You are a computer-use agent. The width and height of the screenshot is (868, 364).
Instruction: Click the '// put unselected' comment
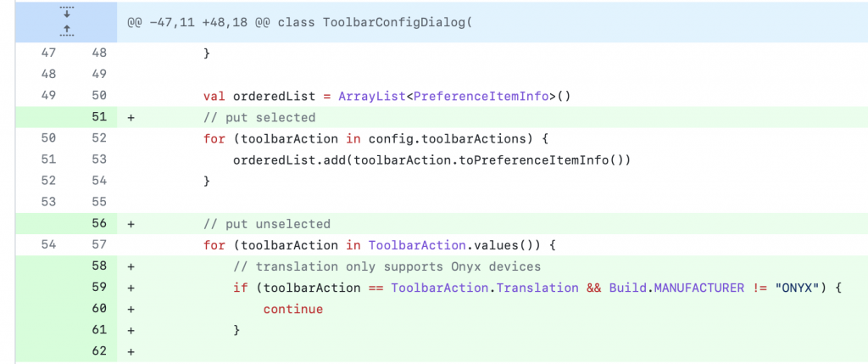point(267,224)
